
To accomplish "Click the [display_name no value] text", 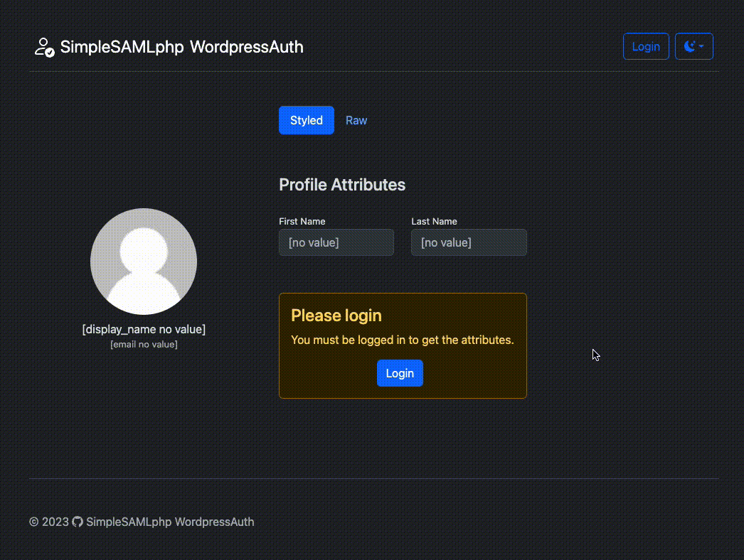I will click(144, 329).
